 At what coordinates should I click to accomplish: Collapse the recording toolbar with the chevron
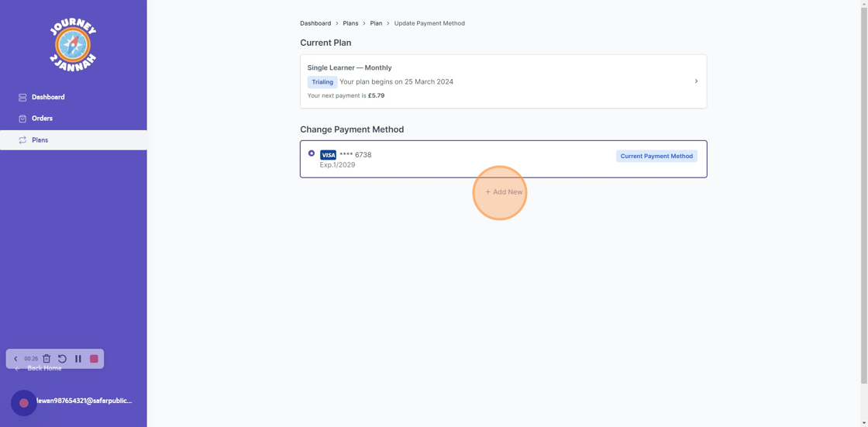tap(15, 359)
